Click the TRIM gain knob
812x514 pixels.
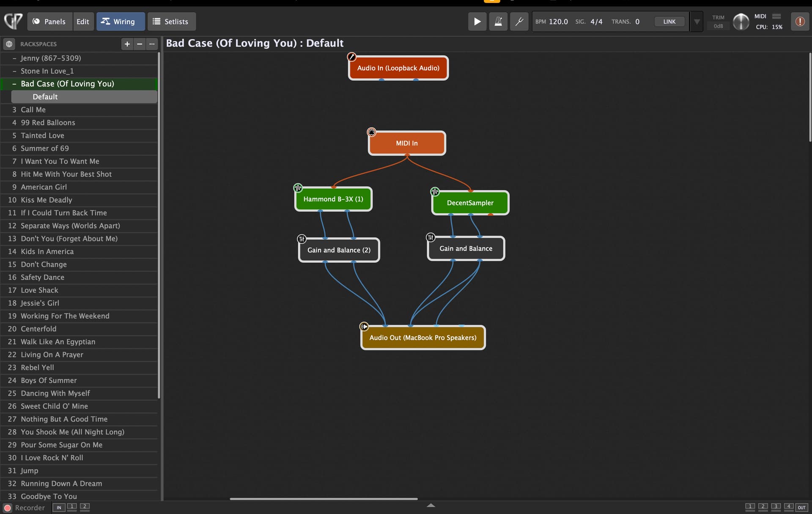coord(741,22)
